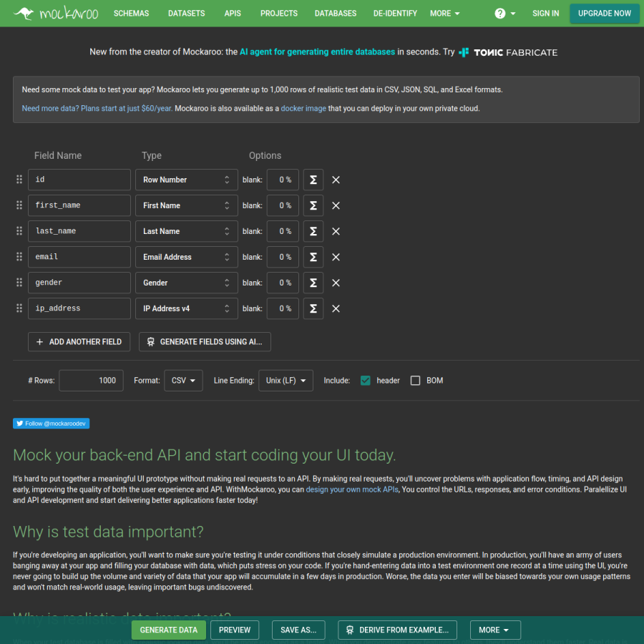Change the Email Address type selector
This screenshot has width=644, height=644.
click(x=187, y=257)
